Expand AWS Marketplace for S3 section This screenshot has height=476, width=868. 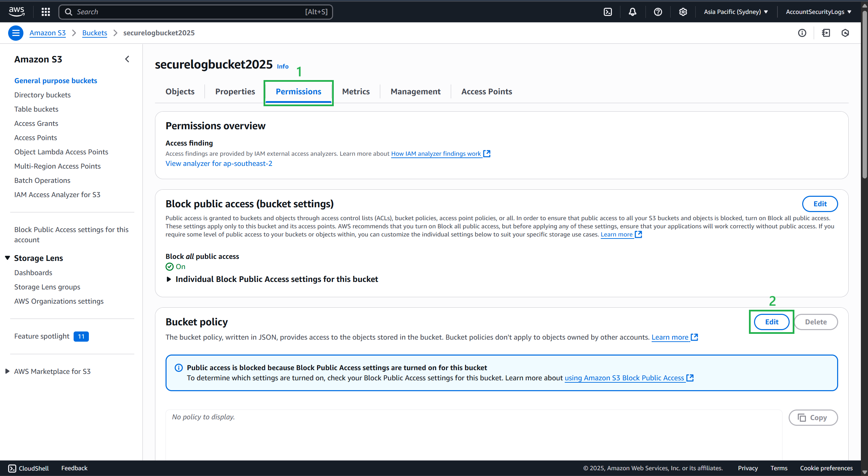[7, 371]
